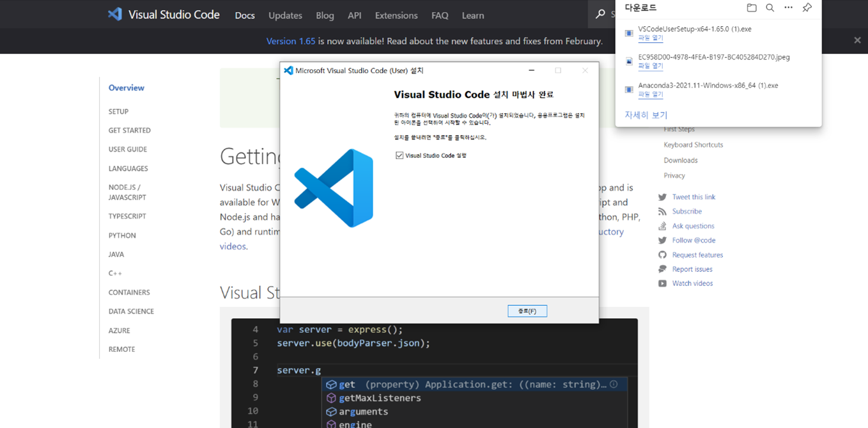Dismiss the version 1.65 banner

coord(857,40)
